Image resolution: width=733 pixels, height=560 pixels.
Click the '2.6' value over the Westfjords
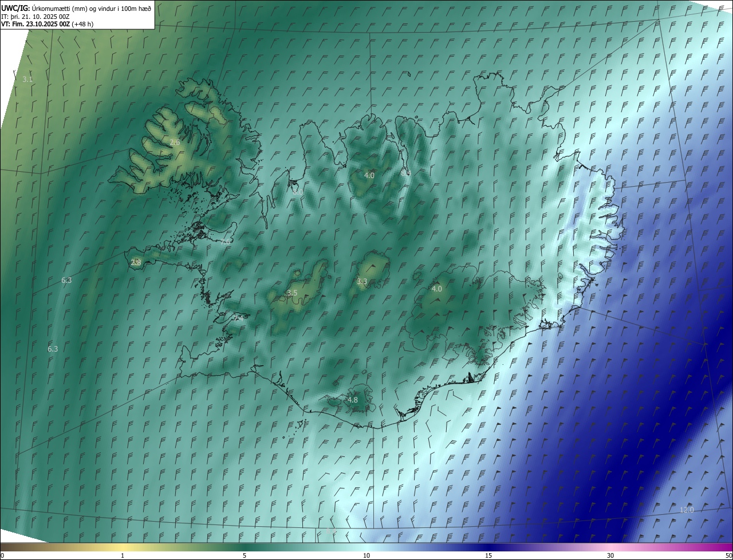point(175,142)
